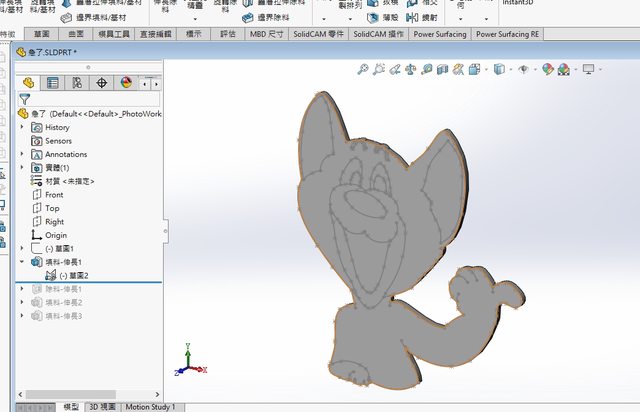640x412 pixels.
Task: Open the Display Style cube dropdown
Action: click(499, 69)
